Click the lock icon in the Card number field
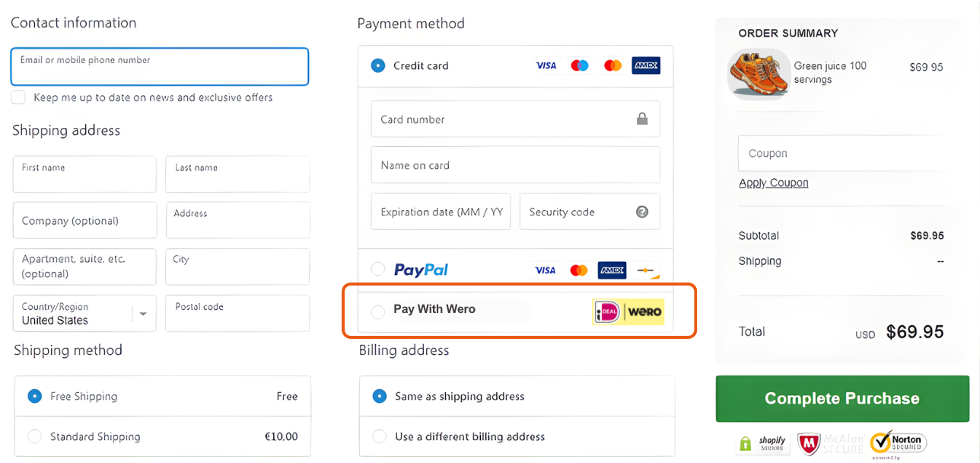The image size is (980, 463). tap(642, 120)
